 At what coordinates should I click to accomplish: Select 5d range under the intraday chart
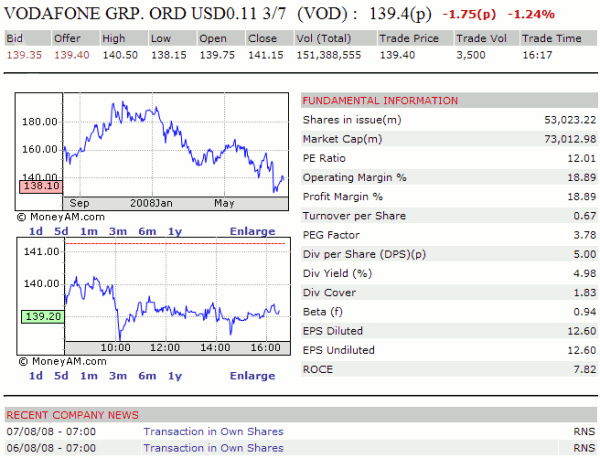click(61, 376)
